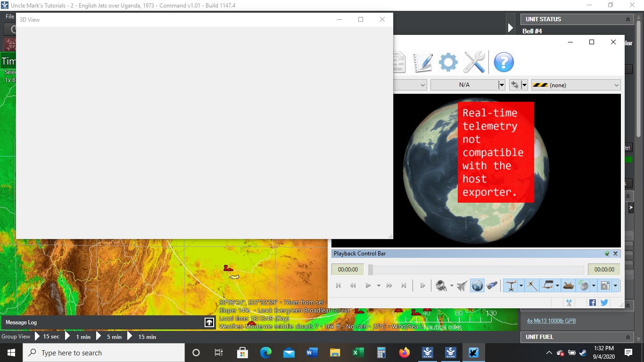644x362 pixels.
Task: Open Firefox from the taskbar
Action: [x=404, y=353]
